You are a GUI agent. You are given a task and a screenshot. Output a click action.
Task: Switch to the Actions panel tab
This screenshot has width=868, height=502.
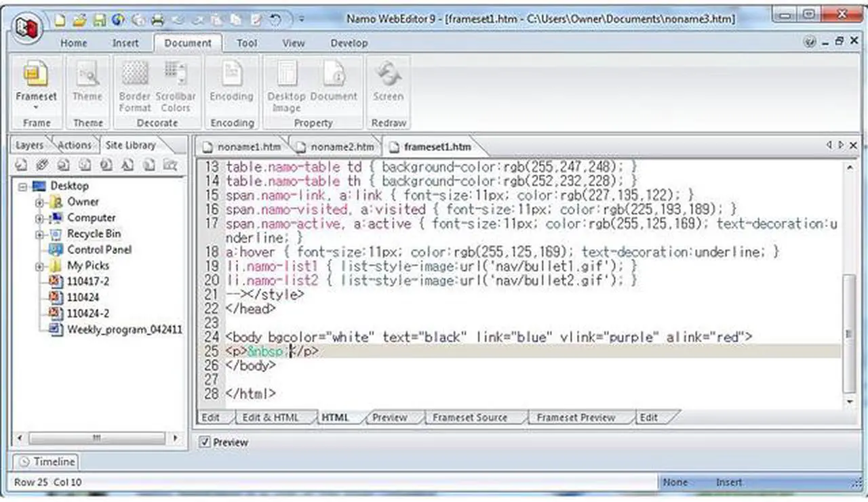coord(74,145)
